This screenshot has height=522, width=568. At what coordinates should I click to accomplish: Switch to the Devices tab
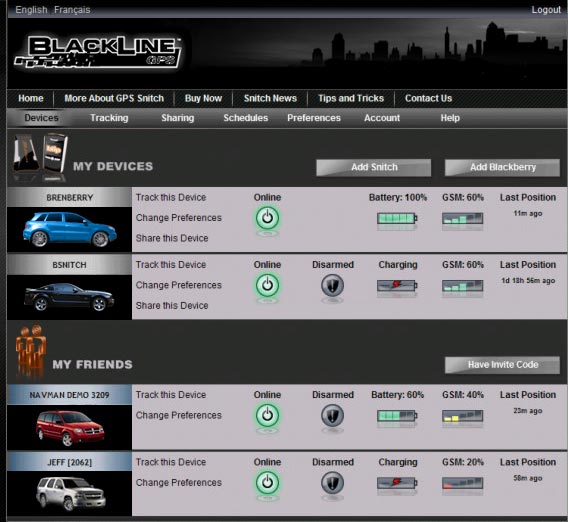pyautogui.click(x=41, y=118)
